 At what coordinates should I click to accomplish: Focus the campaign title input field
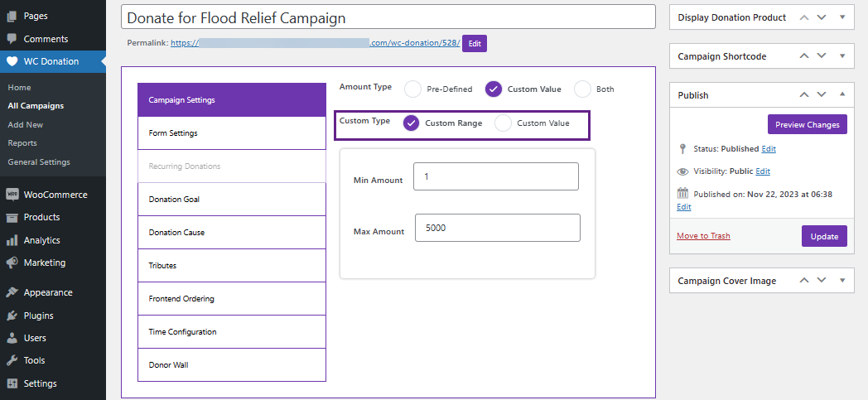click(x=388, y=17)
